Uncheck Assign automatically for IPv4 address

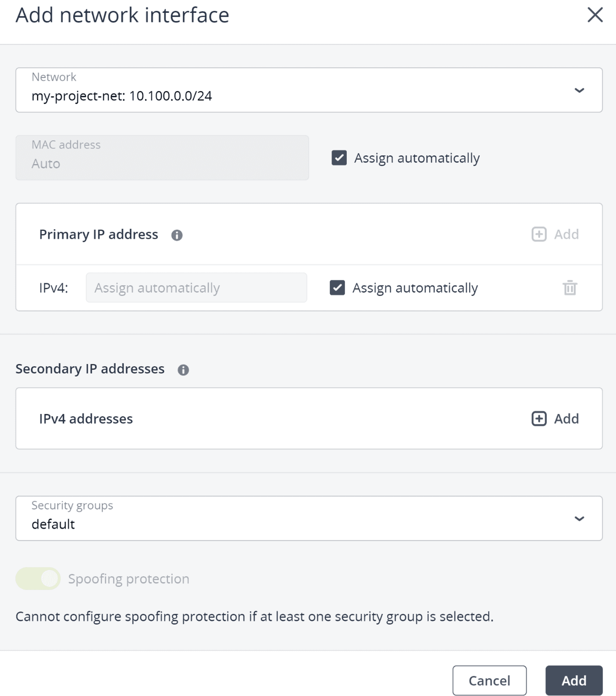(x=337, y=288)
